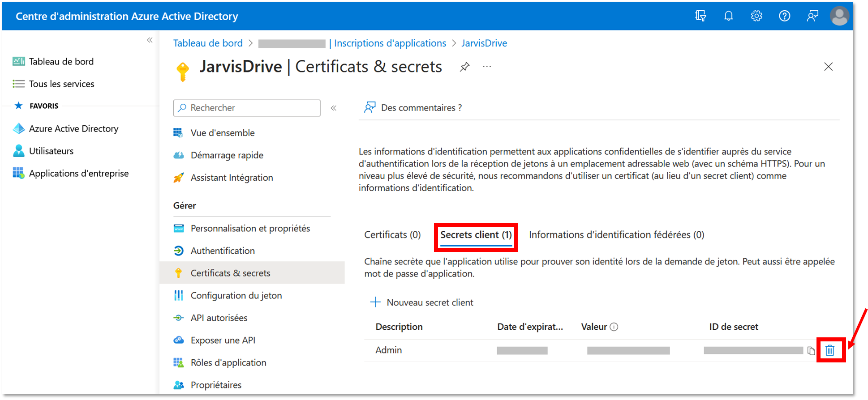This screenshot has width=868, height=400.
Task: Open the more options ellipsis
Action: (487, 67)
